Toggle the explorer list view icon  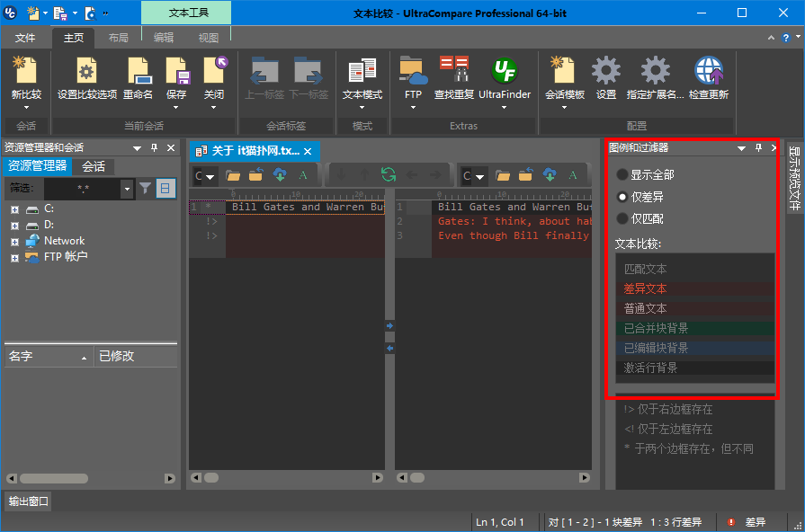point(165,189)
